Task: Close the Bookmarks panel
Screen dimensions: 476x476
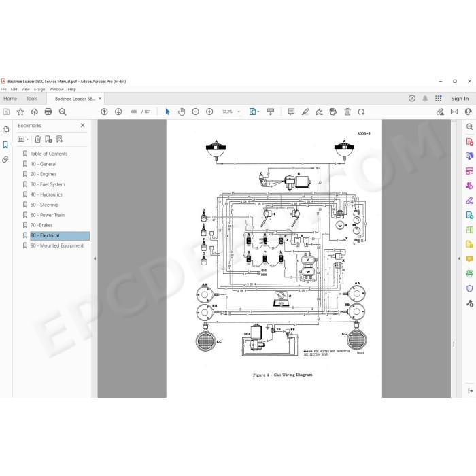Action: 82,125
